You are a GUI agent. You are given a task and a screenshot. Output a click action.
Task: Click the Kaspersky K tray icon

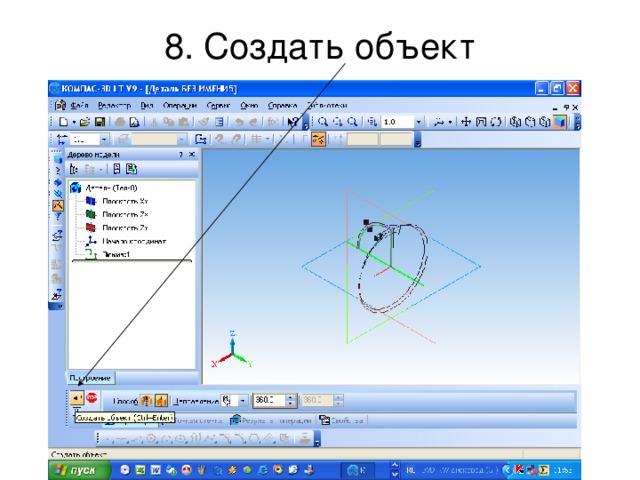tap(520, 470)
